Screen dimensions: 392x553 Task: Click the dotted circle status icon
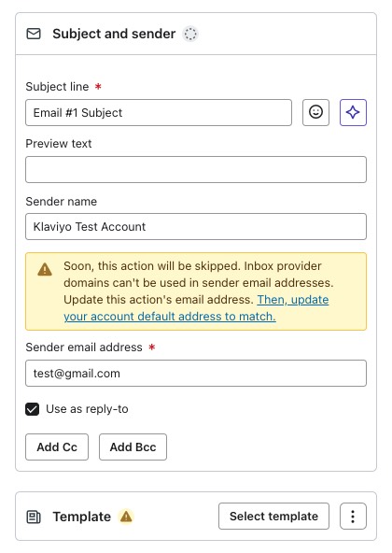190,34
